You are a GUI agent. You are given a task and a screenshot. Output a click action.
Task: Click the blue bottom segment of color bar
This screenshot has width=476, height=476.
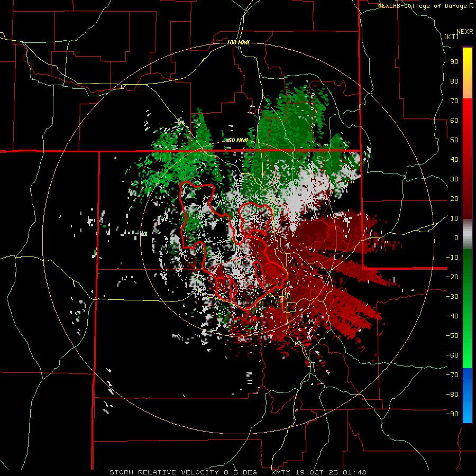[467, 396]
